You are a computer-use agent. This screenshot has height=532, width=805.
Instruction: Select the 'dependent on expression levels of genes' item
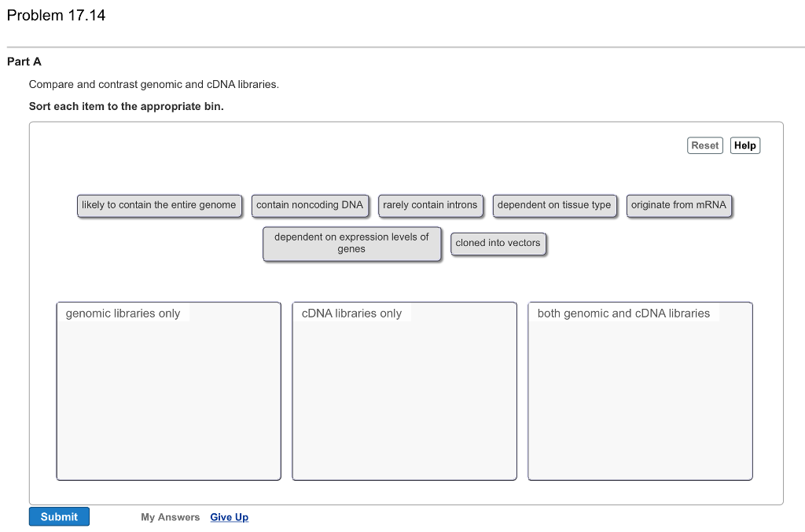[351, 244]
